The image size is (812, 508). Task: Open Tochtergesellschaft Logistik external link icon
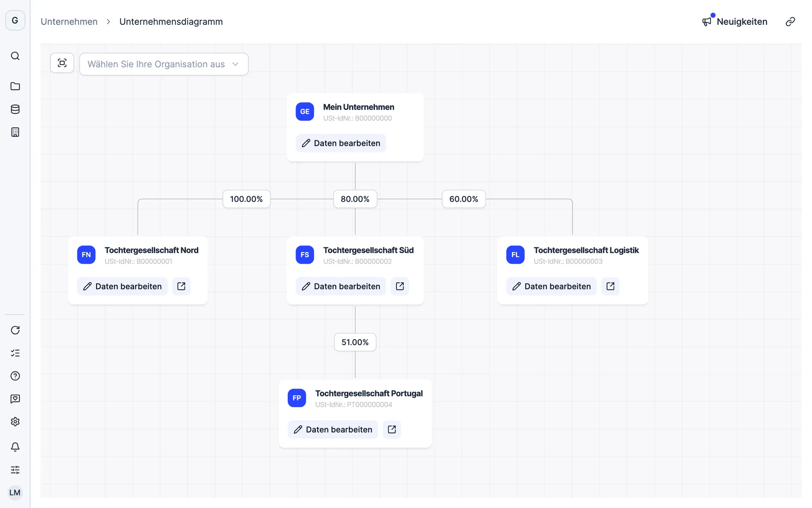pos(610,286)
